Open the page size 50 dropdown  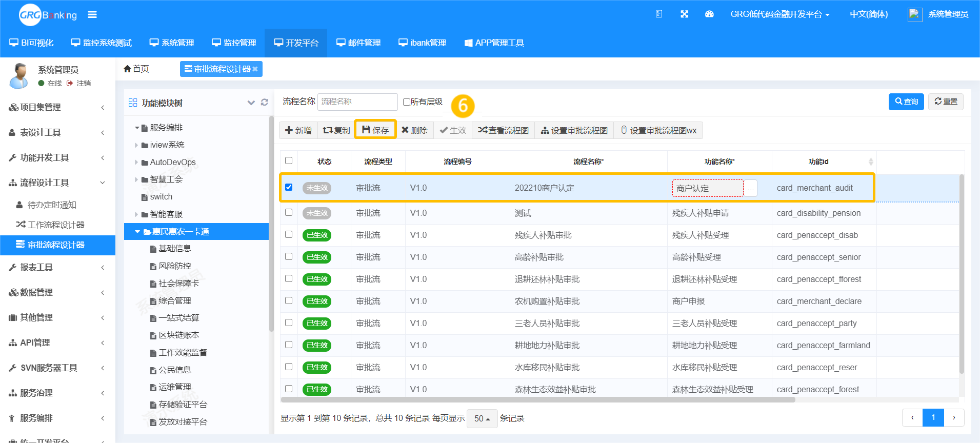point(482,418)
